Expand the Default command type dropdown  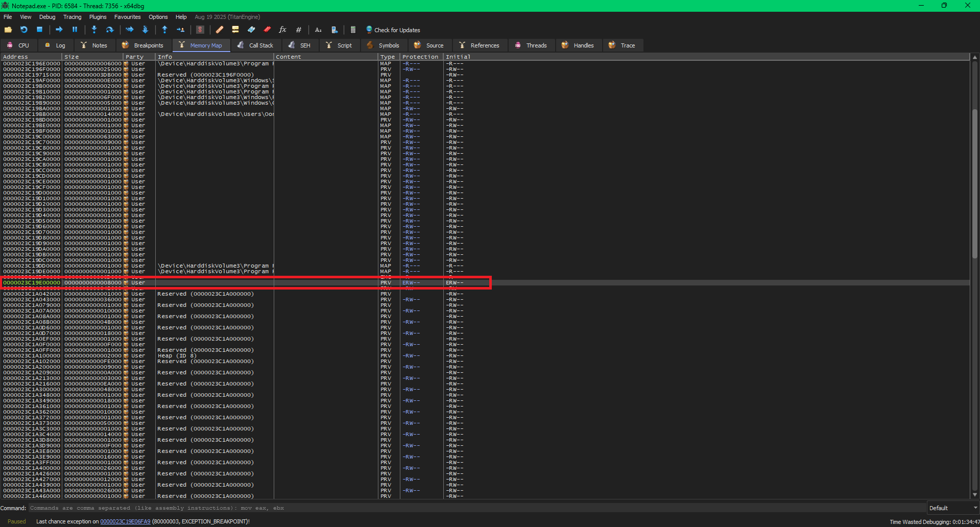click(x=952, y=508)
